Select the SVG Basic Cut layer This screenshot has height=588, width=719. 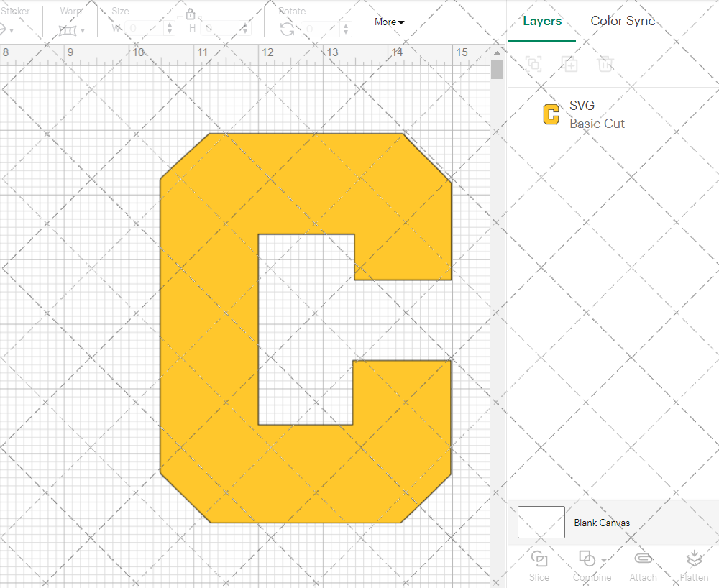click(597, 114)
